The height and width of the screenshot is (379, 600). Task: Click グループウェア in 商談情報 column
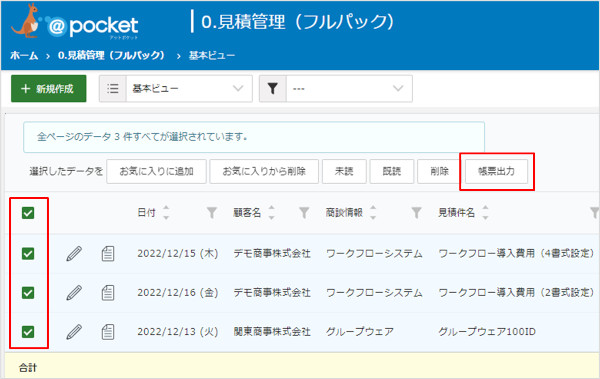point(360,332)
